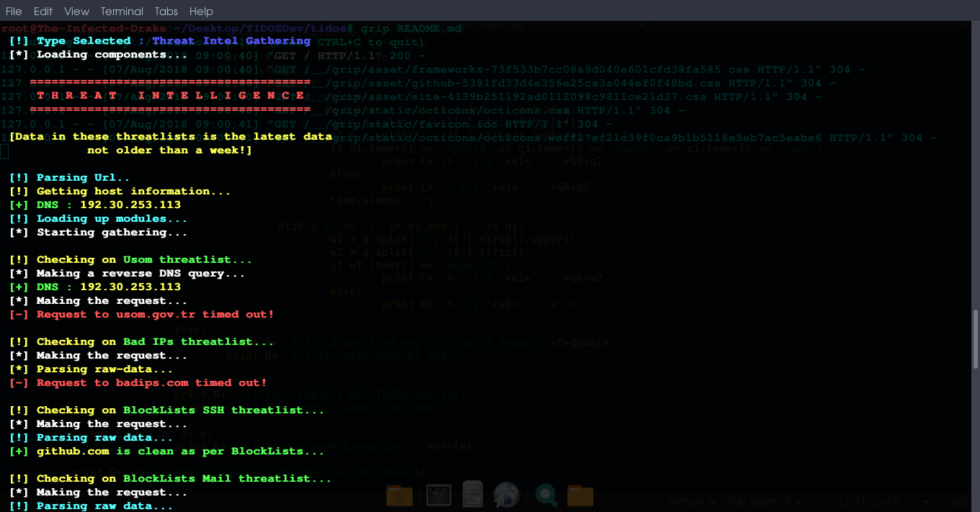Viewport: 980px width, 512px height.
Task: Click the 'Checking on BlockLists Mail threatlist...' line
Action: pyautogui.click(x=171, y=479)
